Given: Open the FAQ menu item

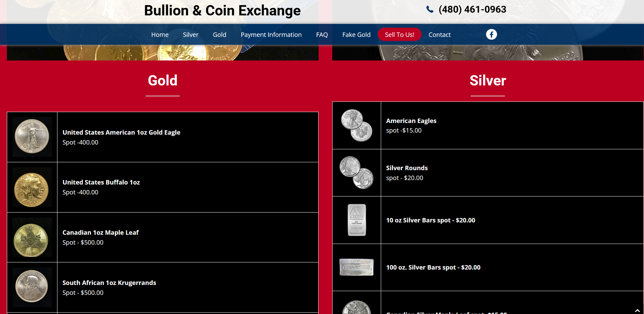Looking at the screenshot, I should (322, 35).
